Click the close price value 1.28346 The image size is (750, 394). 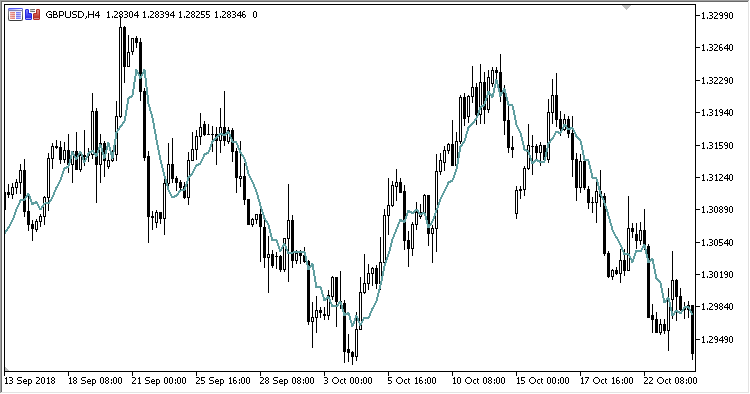coord(230,15)
